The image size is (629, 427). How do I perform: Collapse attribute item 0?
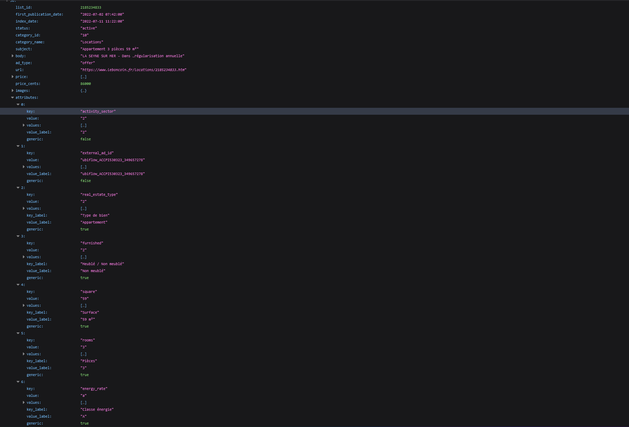(x=18, y=105)
